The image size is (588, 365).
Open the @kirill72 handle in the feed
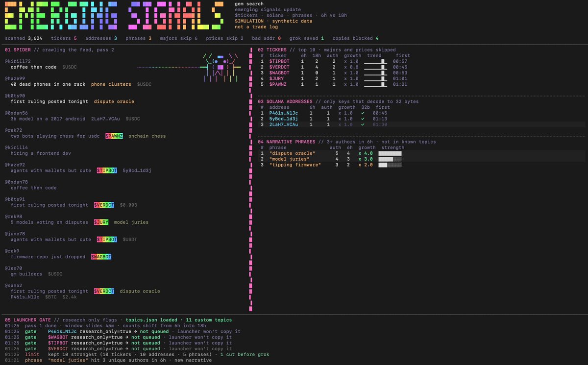tap(18, 61)
